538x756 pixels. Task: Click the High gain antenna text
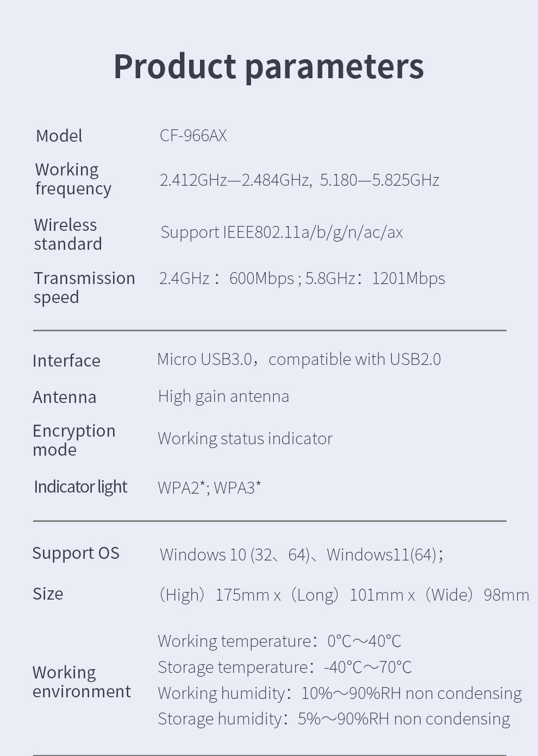(223, 396)
